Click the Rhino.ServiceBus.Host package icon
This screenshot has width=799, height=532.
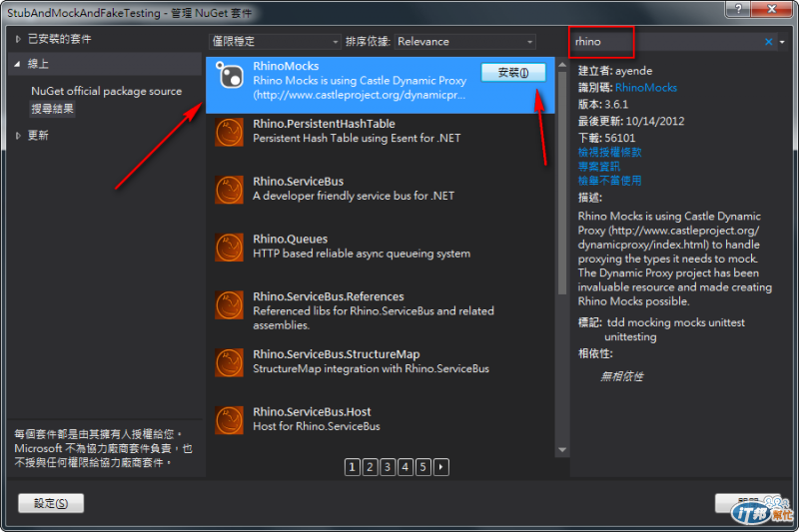tap(229, 420)
